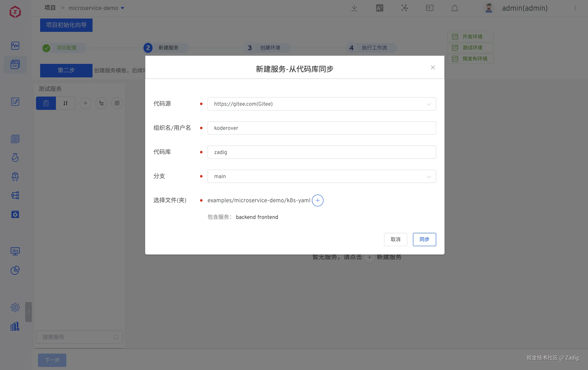Click the download icon in header
The width and height of the screenshot is (588, 370).
354,8
